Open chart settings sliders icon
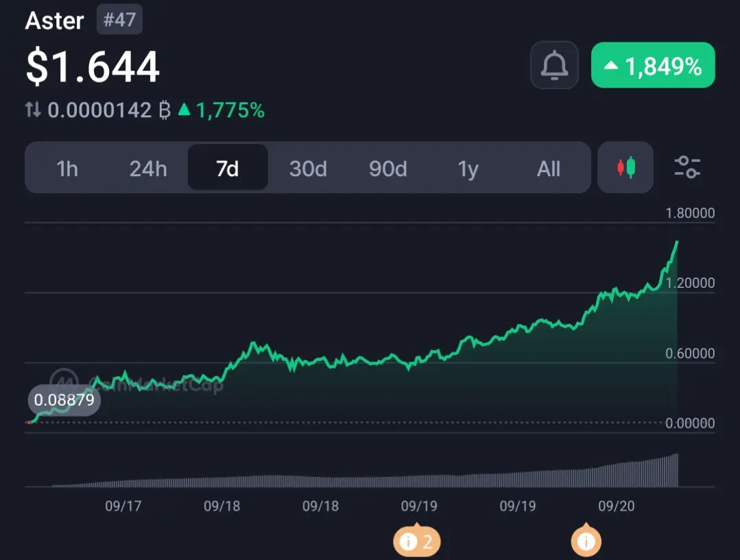 [x=687, y=167]
